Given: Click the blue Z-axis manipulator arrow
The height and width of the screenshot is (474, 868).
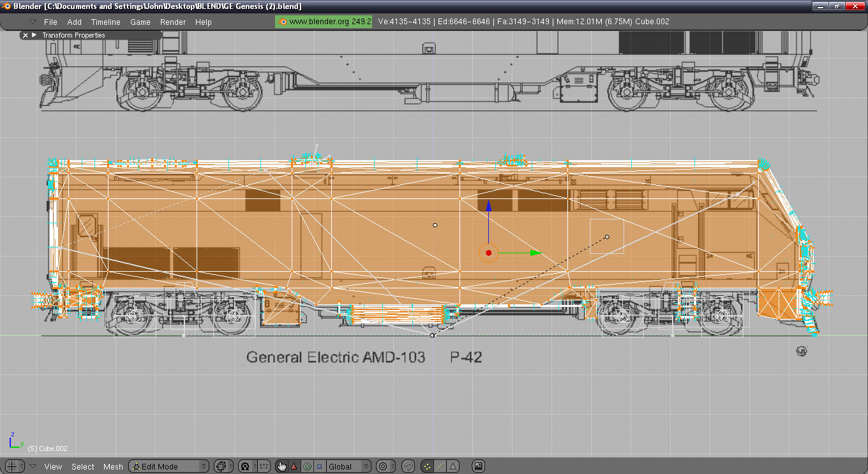Looking at the screenshot, I should pyautogui.click(x=488, y=206).
